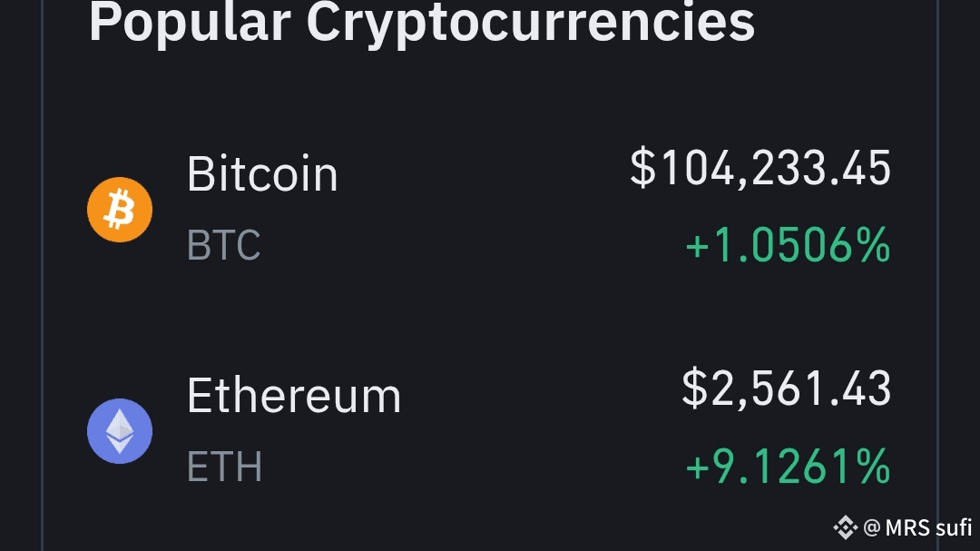Click the @MRS sufi username watermark

(x=916, y=526)
